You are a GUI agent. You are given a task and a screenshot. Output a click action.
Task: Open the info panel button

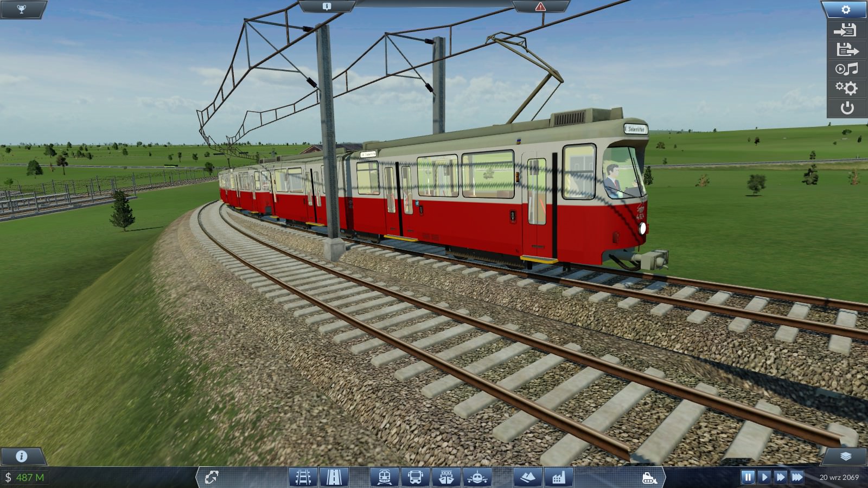22,456
